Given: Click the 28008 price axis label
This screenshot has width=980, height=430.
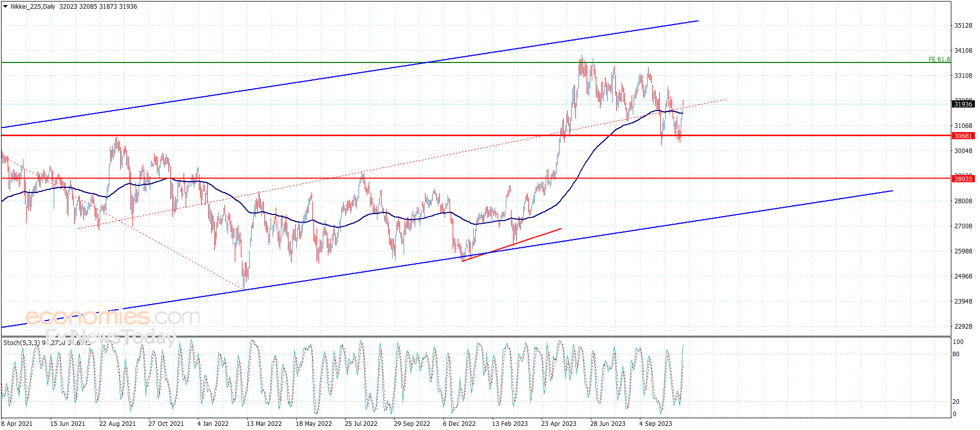Looking at the screenshot, I should 963,201.
